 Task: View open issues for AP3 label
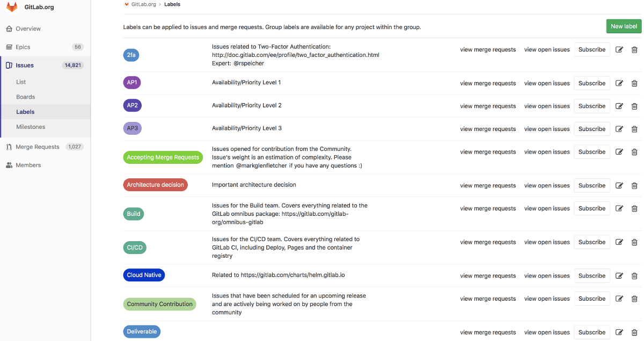click(547, 129)
